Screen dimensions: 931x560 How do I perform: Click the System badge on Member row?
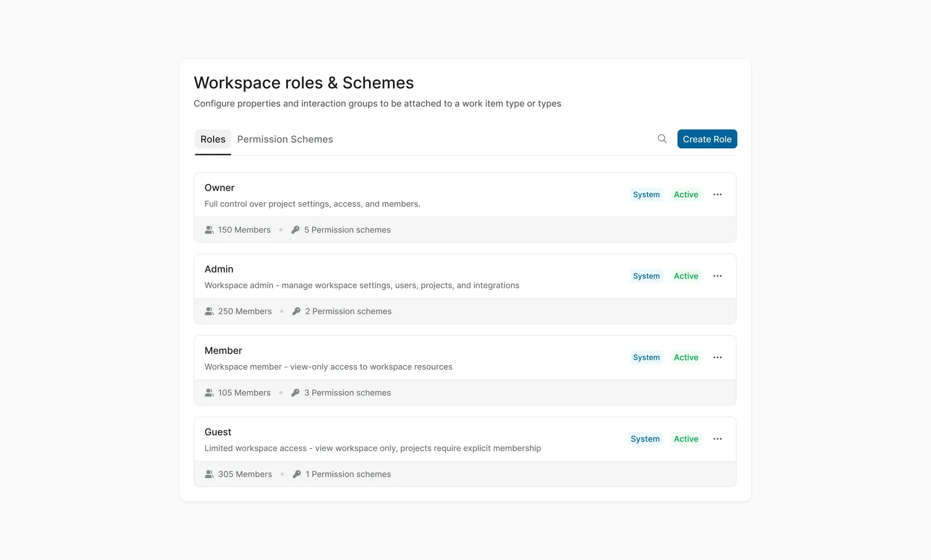[646, 357]
